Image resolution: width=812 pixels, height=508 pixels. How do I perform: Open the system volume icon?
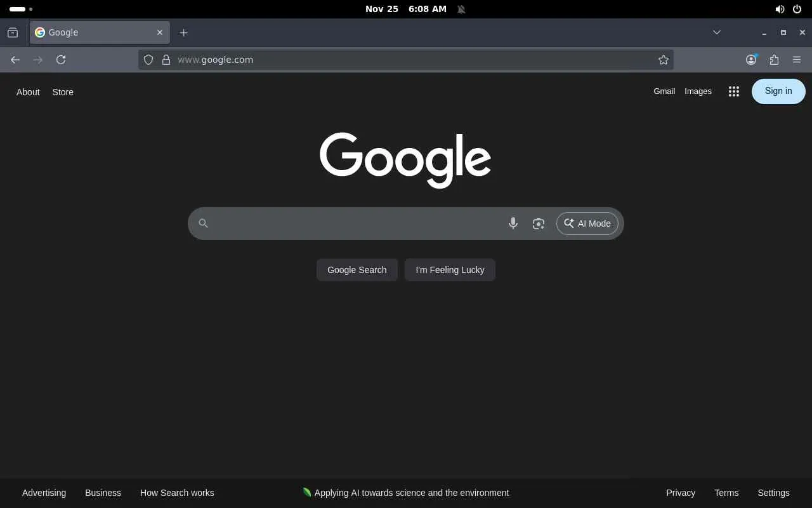coord(780,9)
